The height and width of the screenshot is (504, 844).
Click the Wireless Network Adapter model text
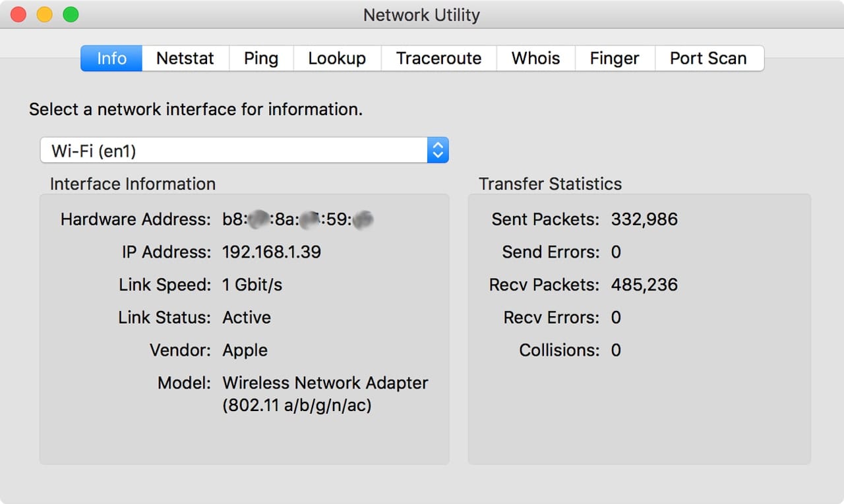tap(325, 383)
